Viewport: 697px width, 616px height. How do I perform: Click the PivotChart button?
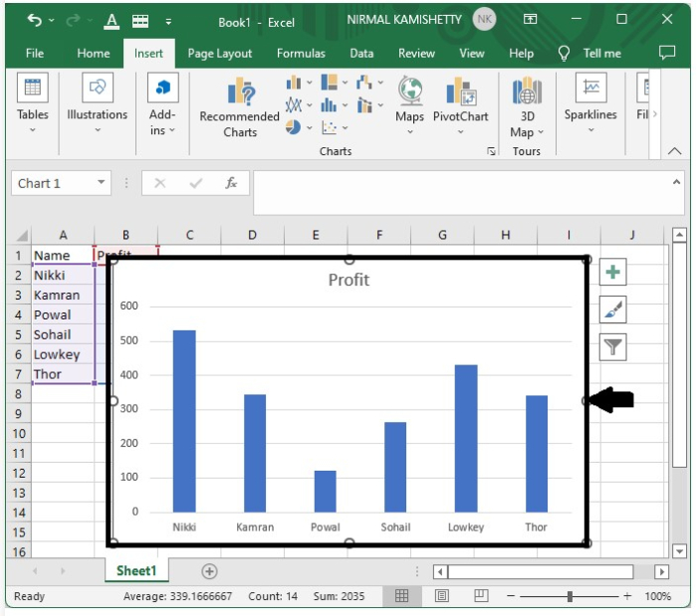coord(460,105)
